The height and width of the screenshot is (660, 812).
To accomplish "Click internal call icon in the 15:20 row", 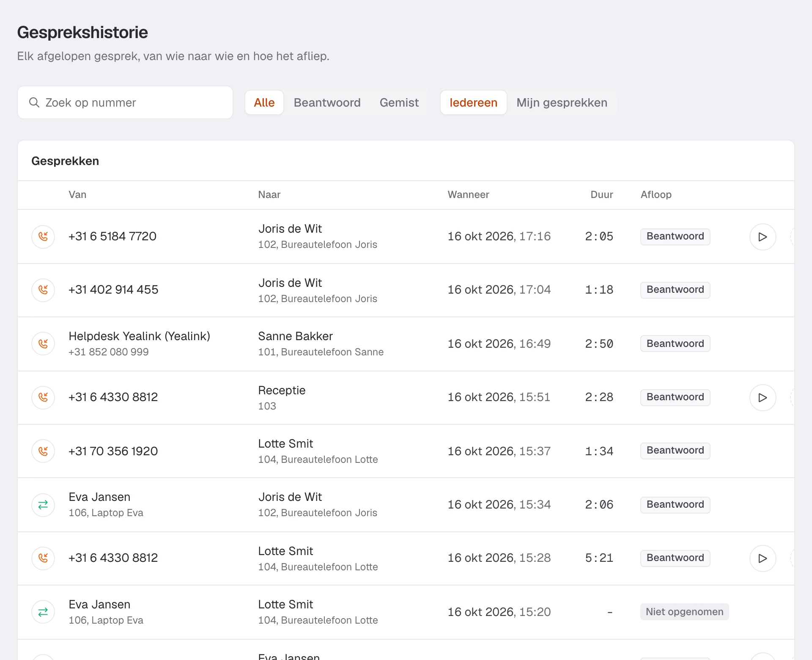I will [43, 612].
